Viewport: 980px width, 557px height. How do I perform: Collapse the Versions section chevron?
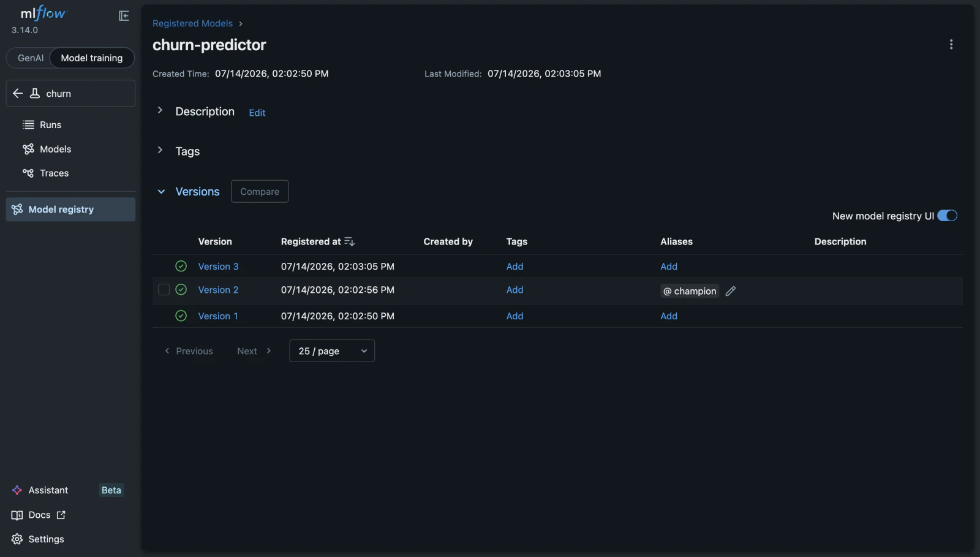pos(161,192)
